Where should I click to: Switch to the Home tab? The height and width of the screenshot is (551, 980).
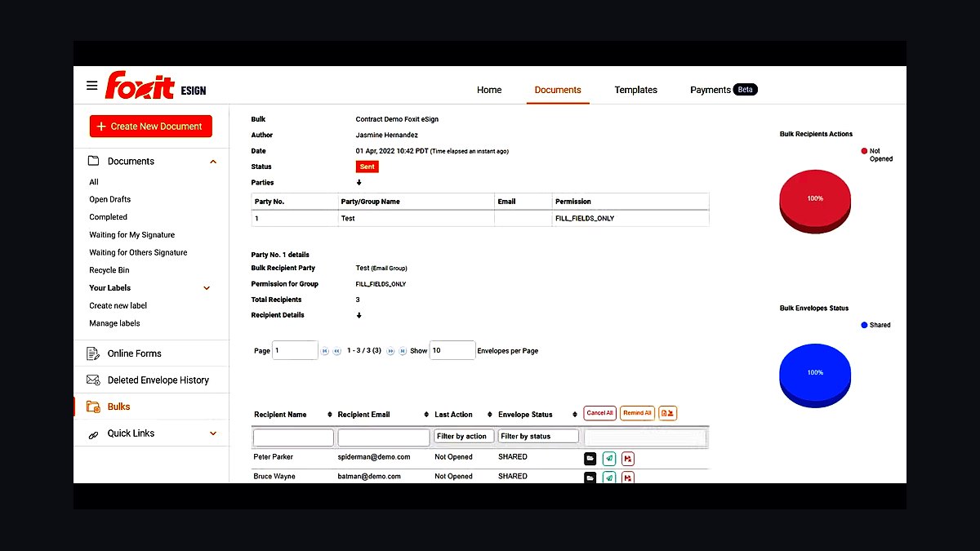click(489, 90)
